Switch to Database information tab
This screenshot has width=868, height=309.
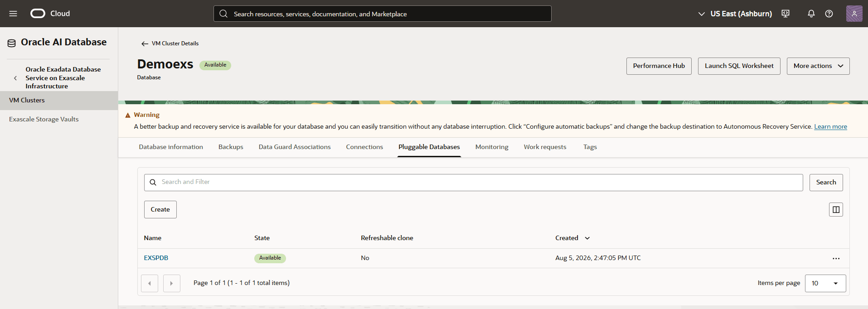tap(171, 147)
